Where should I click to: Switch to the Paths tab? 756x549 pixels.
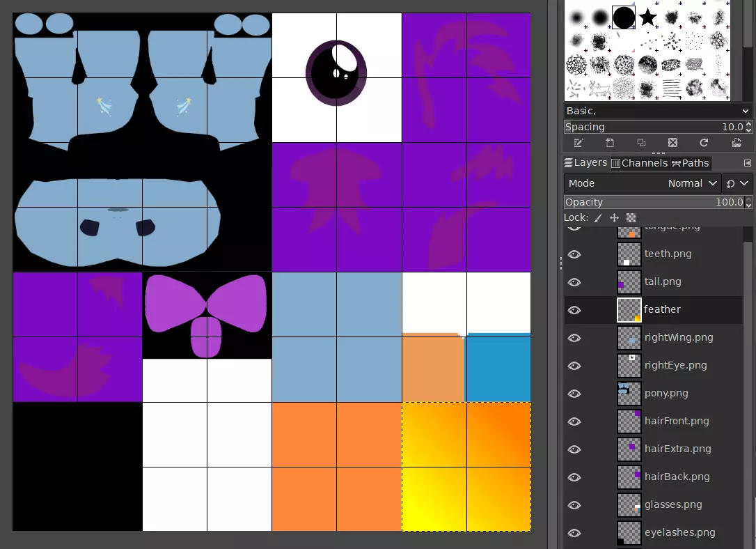[x=690, y=163]
